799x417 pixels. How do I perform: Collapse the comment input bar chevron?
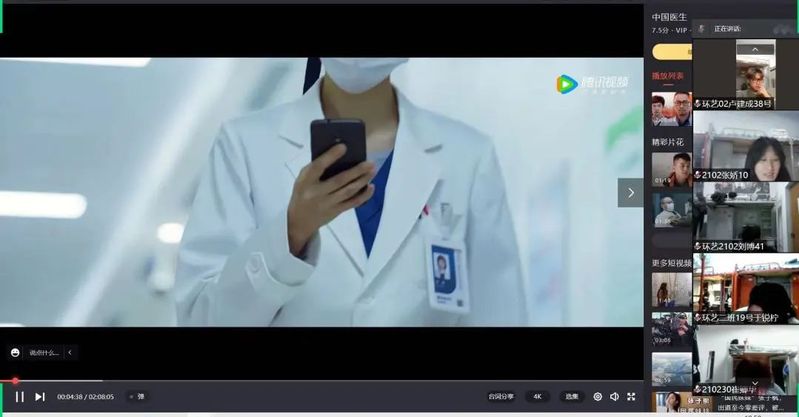69,352
